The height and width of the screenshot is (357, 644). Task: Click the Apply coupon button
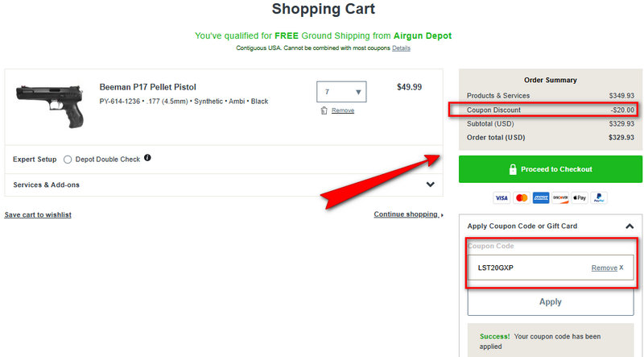click(550, 301)
